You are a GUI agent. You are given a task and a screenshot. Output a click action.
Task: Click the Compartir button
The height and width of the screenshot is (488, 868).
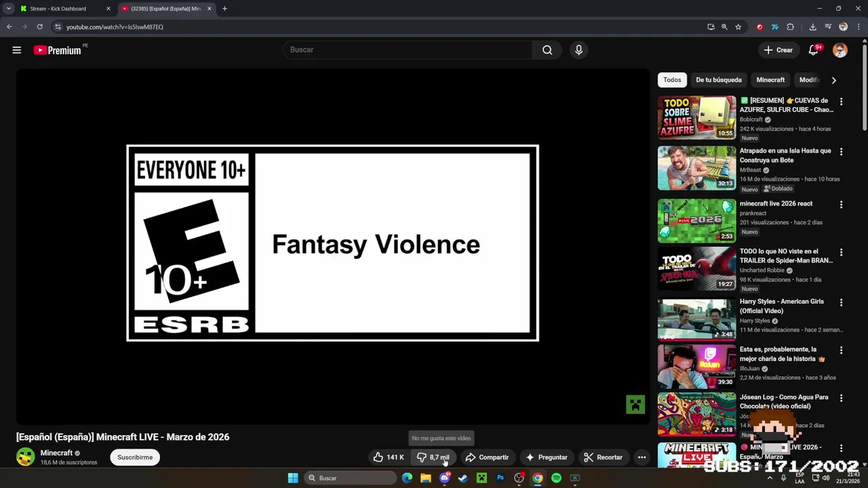tap(487, 457)
